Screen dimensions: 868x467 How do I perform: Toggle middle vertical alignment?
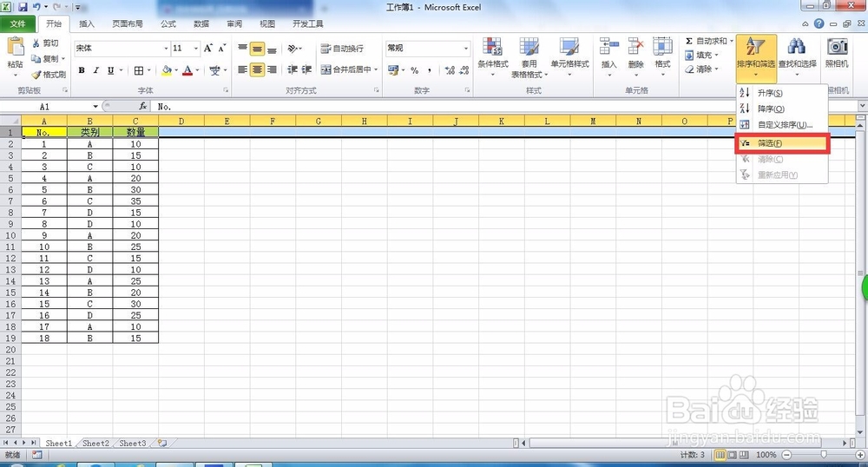(257, 49)
